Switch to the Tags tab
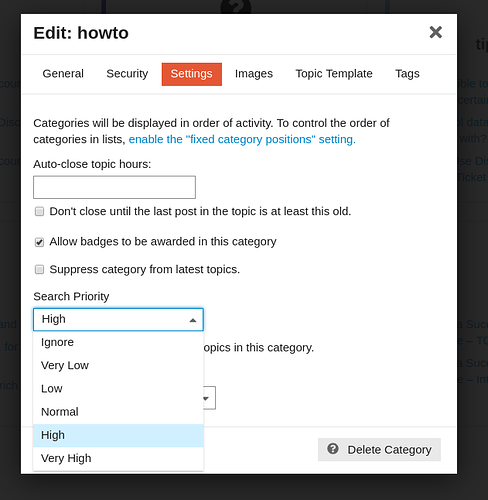The width and height of the screenshot is (488, 500). point(407,74)
